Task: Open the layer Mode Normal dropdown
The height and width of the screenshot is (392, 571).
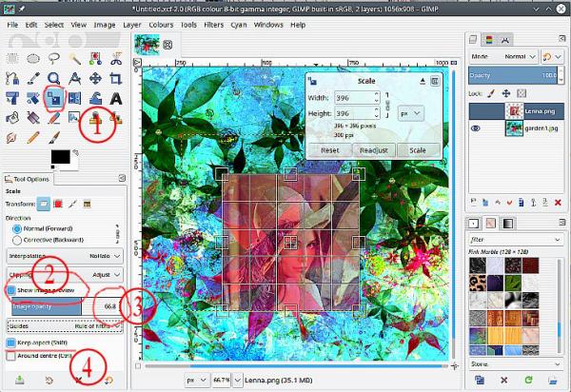Action: pyautogui.click(x=503, y=56)
